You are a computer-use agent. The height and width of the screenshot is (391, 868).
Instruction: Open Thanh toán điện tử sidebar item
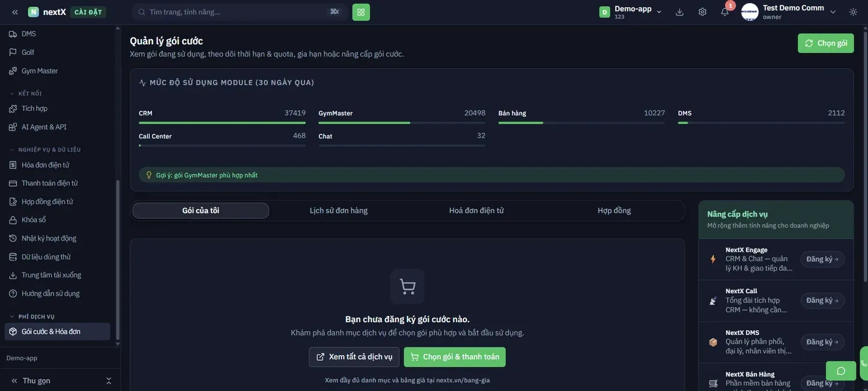[x=57, y=184]
